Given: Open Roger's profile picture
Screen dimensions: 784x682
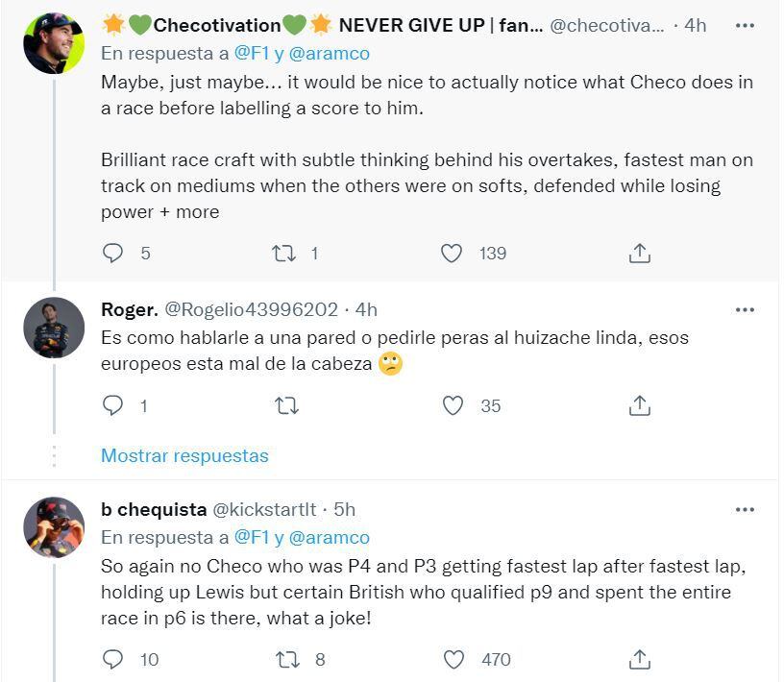Looking at the screenshot, I should pos(54,329).
